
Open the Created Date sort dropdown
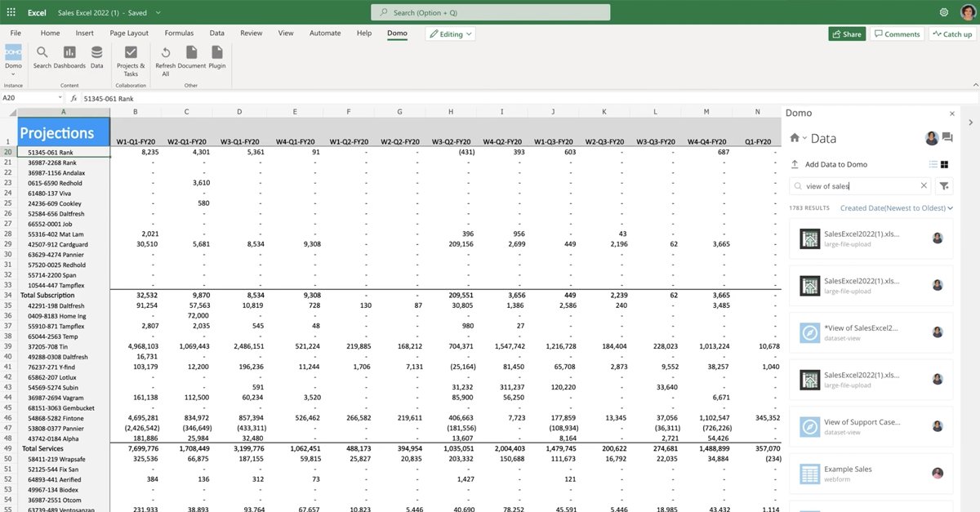tap(897, 208)
